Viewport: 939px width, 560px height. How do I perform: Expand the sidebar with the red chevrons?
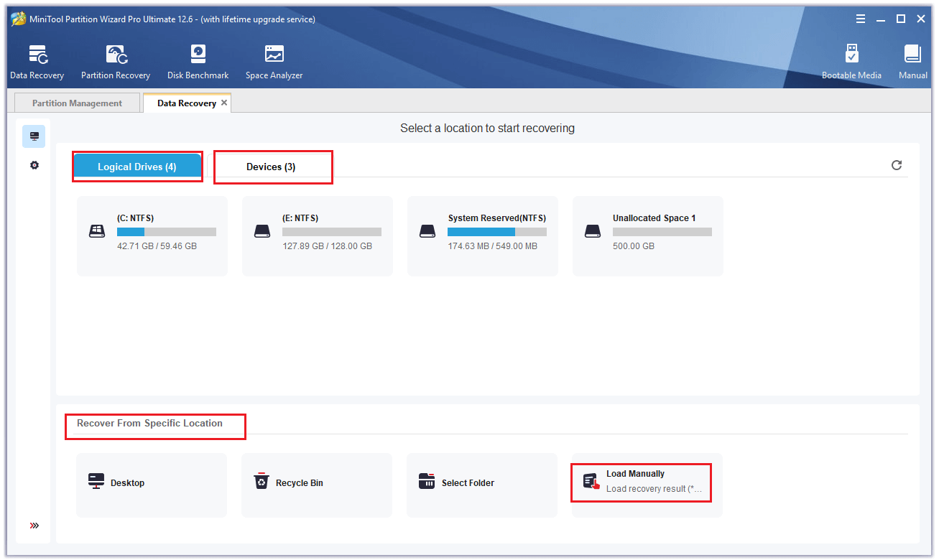coord(34,526)
